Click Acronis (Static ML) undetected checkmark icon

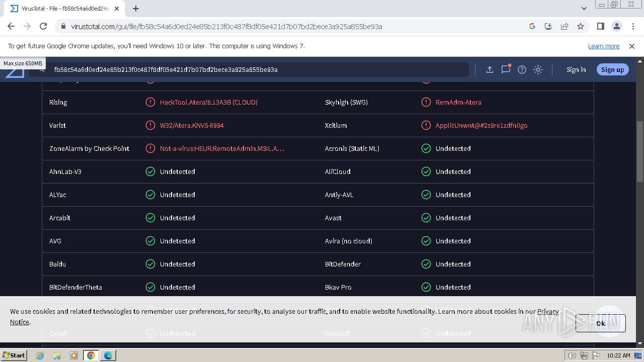tap(426, 148)
